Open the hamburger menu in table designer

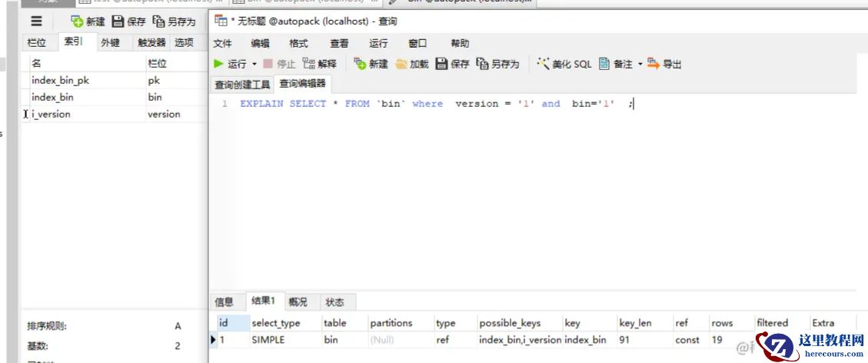(x=37, y=22)
